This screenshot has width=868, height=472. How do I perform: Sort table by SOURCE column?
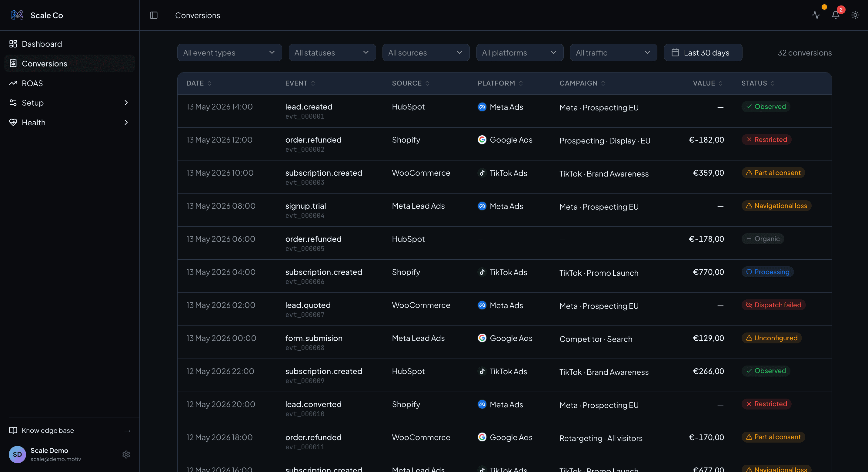(410, 83)
